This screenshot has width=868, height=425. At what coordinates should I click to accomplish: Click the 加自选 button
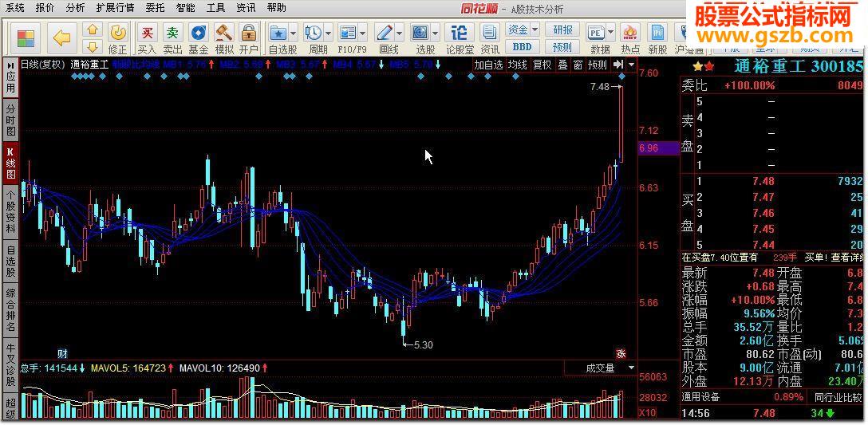489,65
